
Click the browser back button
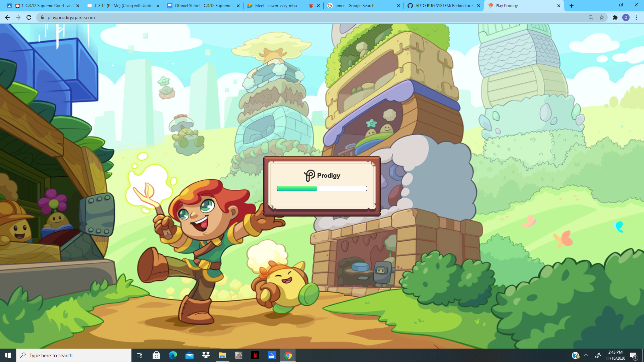(7, 17)
